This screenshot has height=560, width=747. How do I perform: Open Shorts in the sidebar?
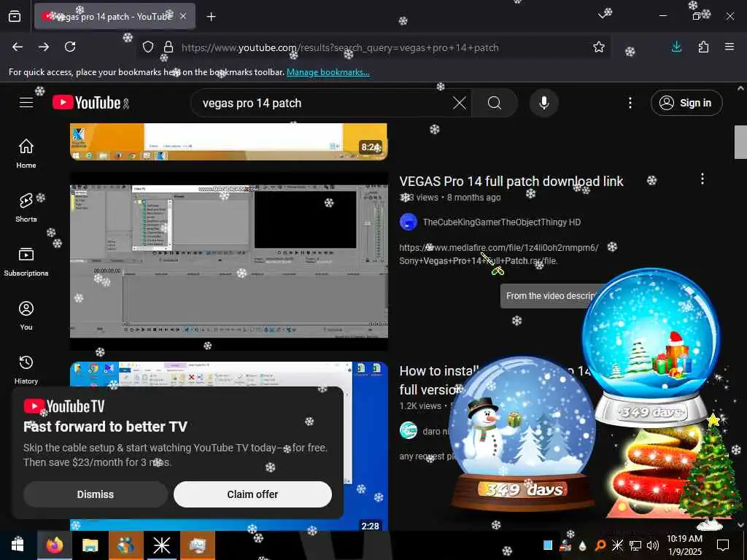(26, 208)
